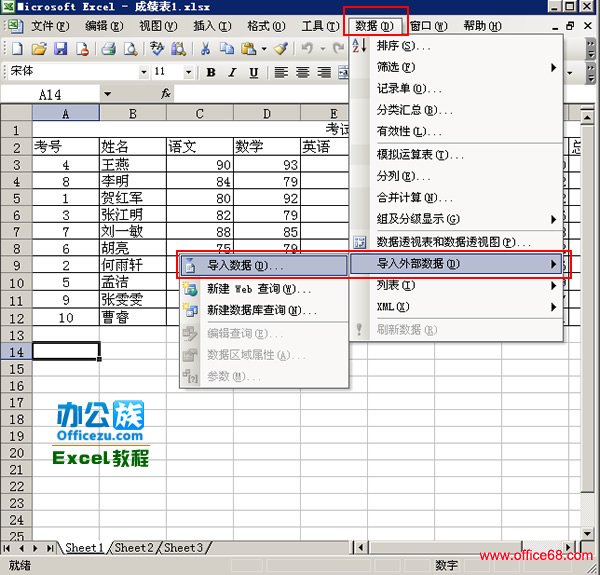This screenshot has height=575, width=600.
Task: Open the 插入 menu
Action: click(212, 26)
